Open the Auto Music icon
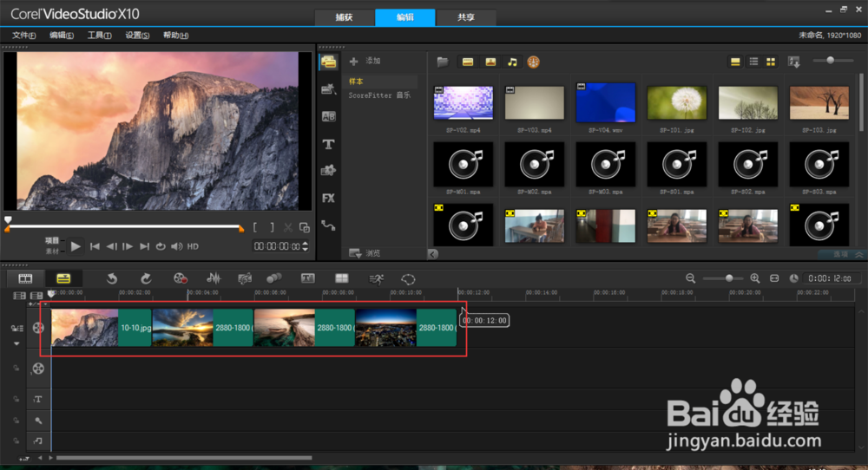This screenshot has height=470, width=868. (x=244, y=278)
